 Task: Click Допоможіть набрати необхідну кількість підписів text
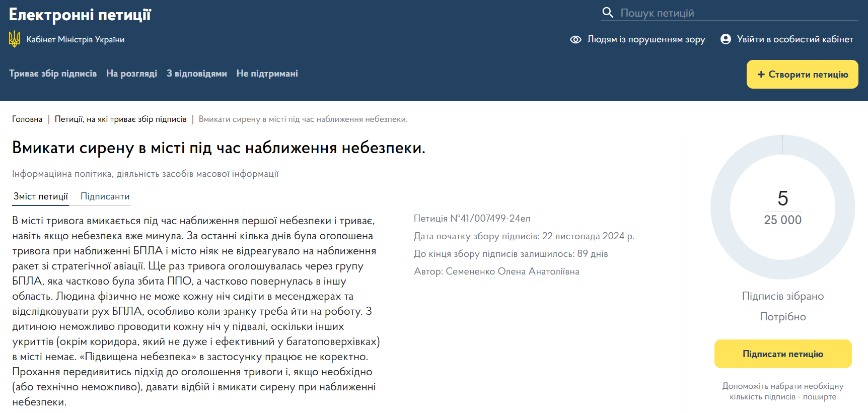783,391
